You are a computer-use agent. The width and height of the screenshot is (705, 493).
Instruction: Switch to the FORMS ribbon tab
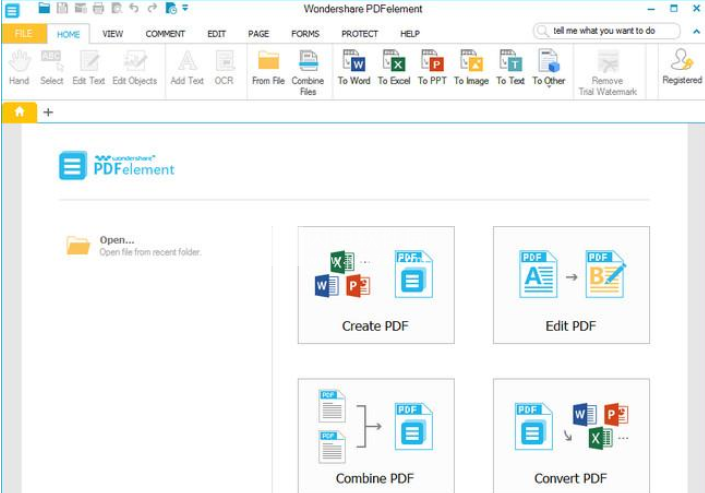click(305, 34)
